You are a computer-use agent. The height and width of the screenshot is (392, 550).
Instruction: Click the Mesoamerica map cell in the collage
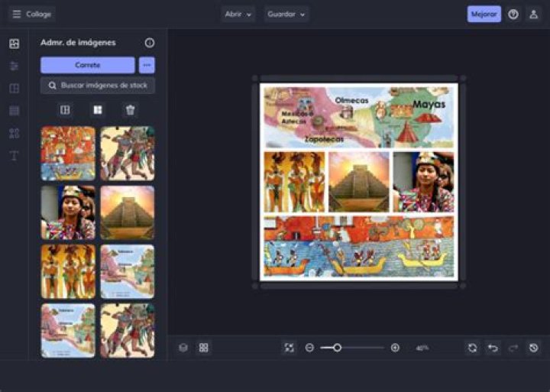pos(359,118)
